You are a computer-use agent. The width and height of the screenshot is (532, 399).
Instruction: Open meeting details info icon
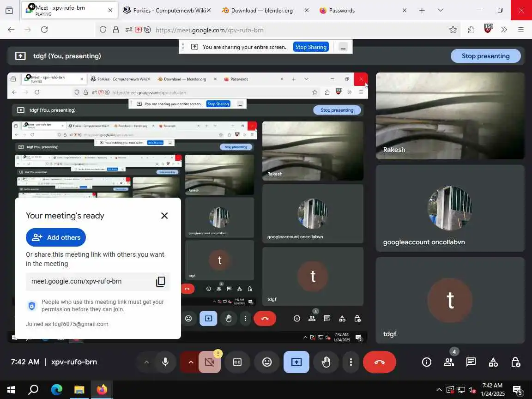coord(427,362)
